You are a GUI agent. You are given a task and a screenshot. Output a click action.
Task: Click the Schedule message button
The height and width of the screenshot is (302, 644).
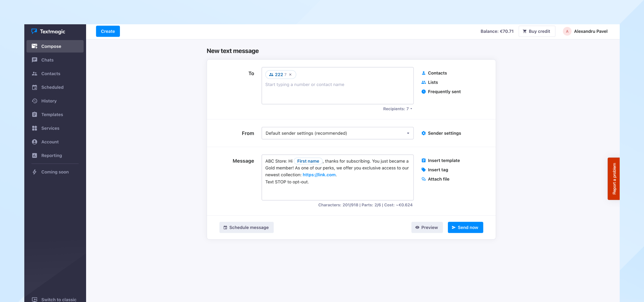246,227
